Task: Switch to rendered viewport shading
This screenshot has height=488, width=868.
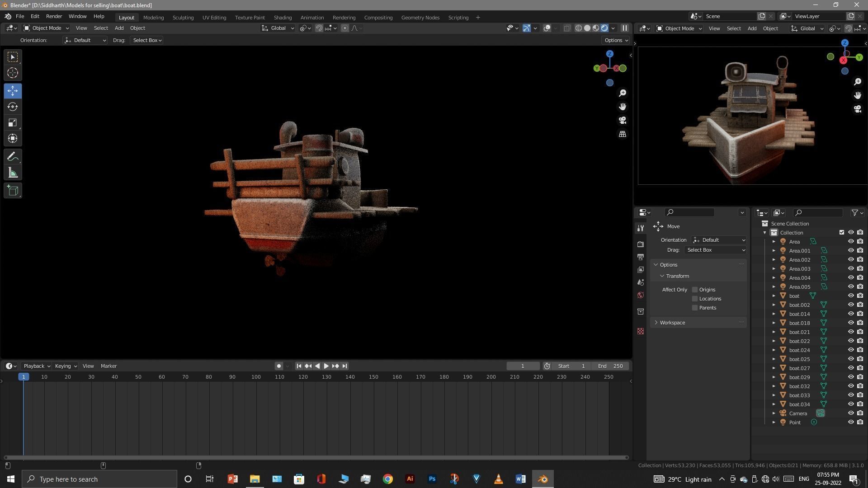Action: point(604,28)
